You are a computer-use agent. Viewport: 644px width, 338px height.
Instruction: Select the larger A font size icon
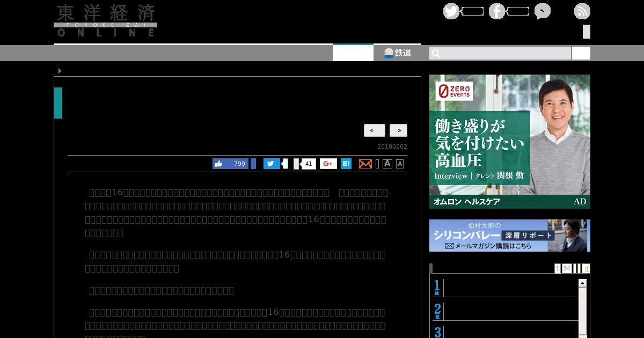[387, 164]
